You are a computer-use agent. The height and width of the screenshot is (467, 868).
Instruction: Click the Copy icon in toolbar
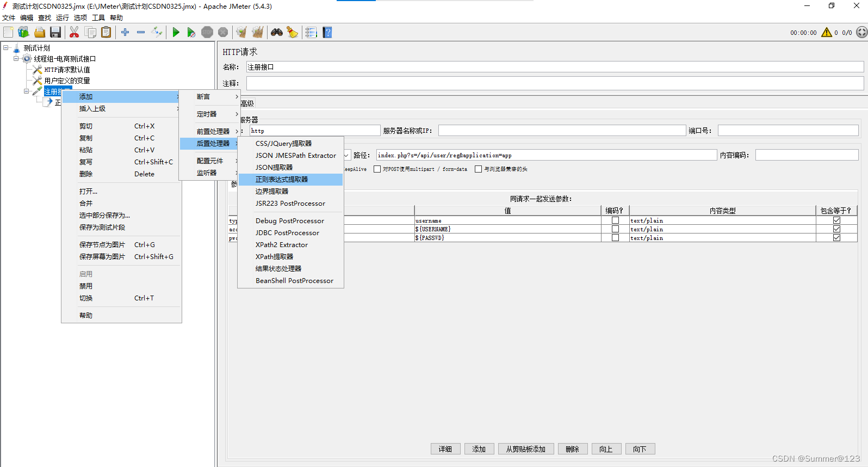tap(91, 33)
